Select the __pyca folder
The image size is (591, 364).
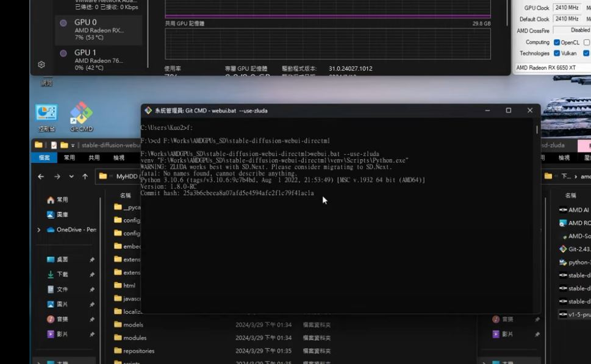127,207
